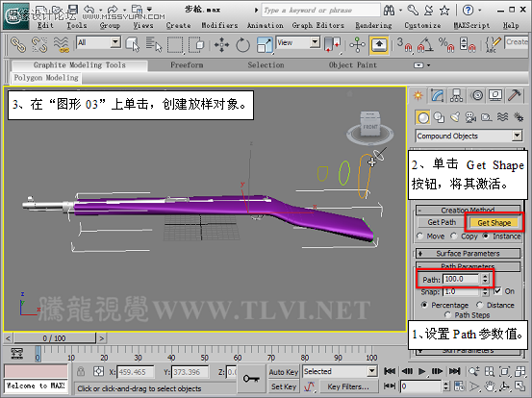
Task: Toggle Percent Snap
Action: point(446,44)
